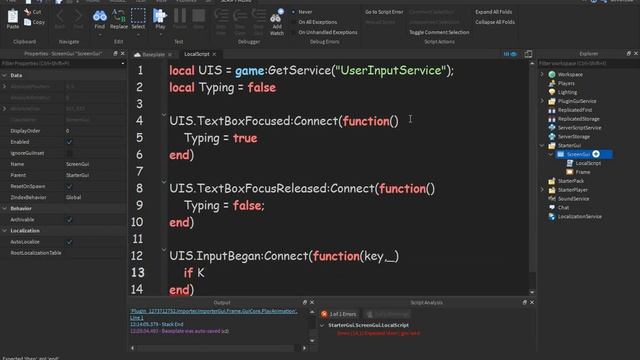
Task: Switch to the LocalScript tab
Action: coord(196,54)
